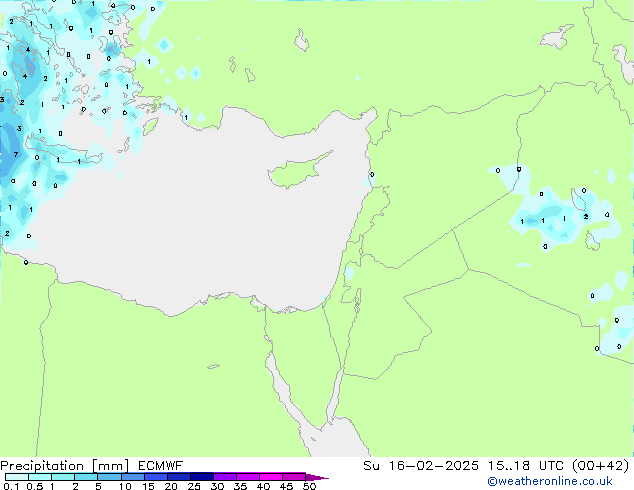Open the weatheronline.co.uk copyright link
This screenshot has height=490, width=634.
(549, 481)
